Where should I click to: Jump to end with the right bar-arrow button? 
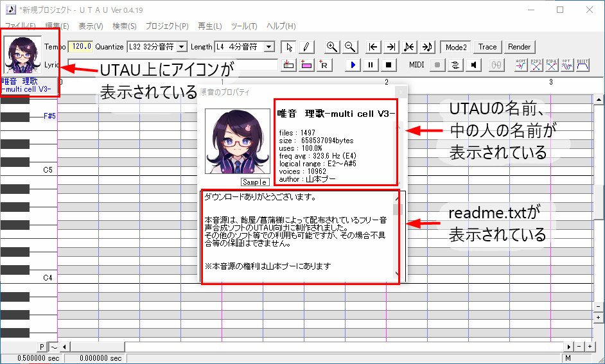pyautogui.click(x=391, y=47)
